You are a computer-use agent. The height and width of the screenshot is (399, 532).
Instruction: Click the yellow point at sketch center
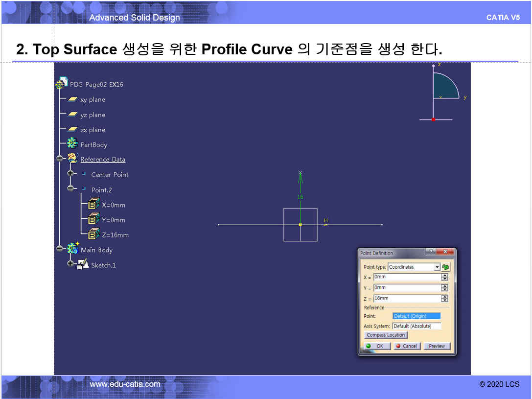tap(301, 225)
